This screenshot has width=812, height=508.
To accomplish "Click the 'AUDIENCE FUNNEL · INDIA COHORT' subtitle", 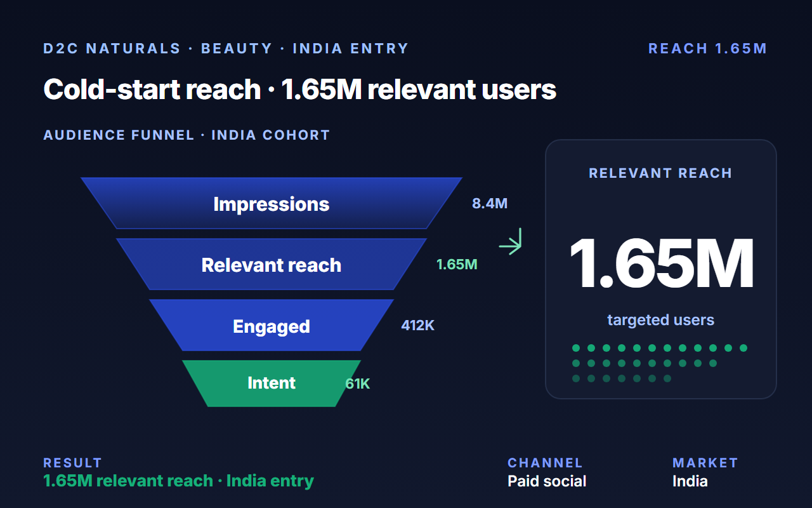I will click(187, 135).
